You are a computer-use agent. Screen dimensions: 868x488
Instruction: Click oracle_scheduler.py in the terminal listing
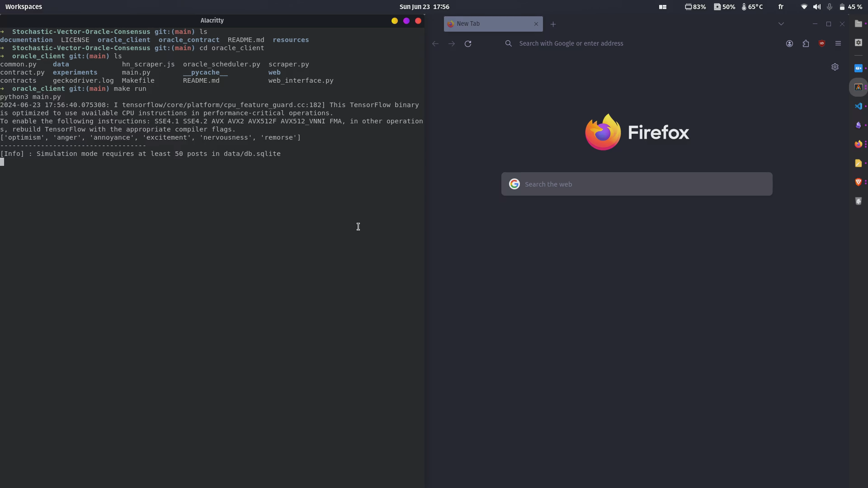click(222, 64)
